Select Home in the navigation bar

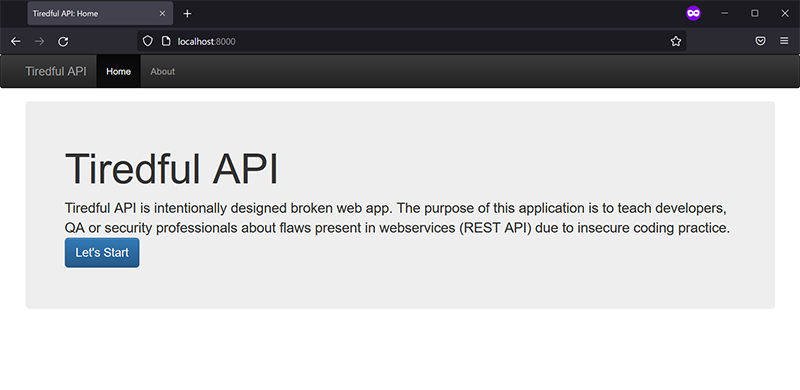tap(118, 71)
